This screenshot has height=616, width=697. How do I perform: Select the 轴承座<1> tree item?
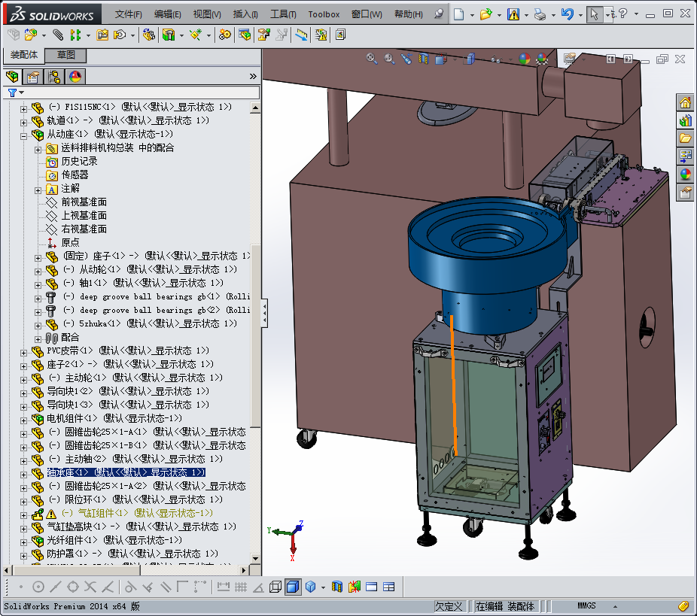(126, 472)
